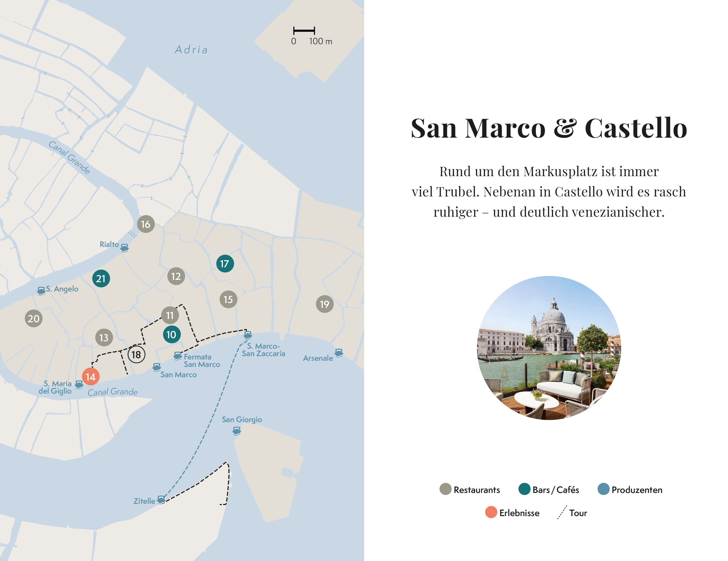Screen dimensions: 728x561
Task: Click the San Marco & Castello heading
Action: click(x=549, y=128)
